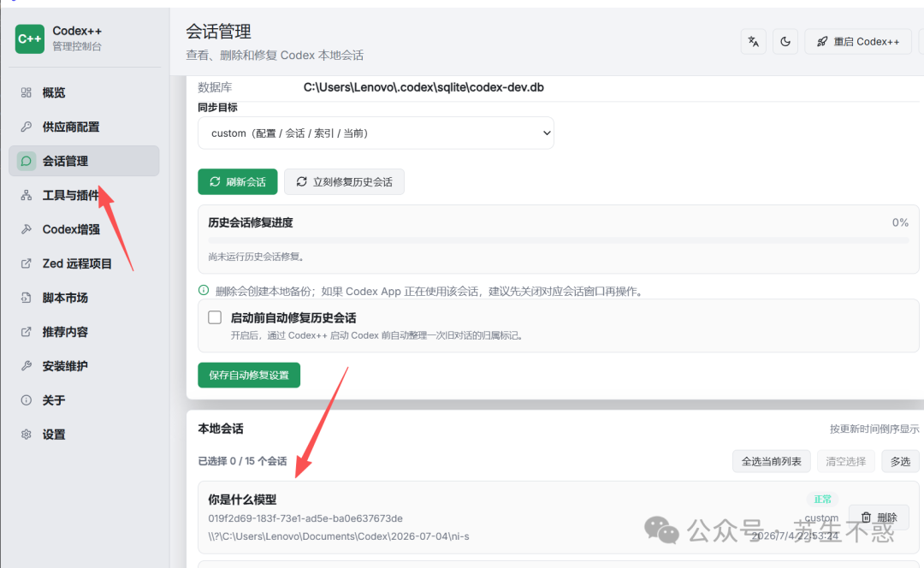Go to 安装维护 in the sidebar
The width and height of the screenshot is (924, 568).
tap(84, 366)
